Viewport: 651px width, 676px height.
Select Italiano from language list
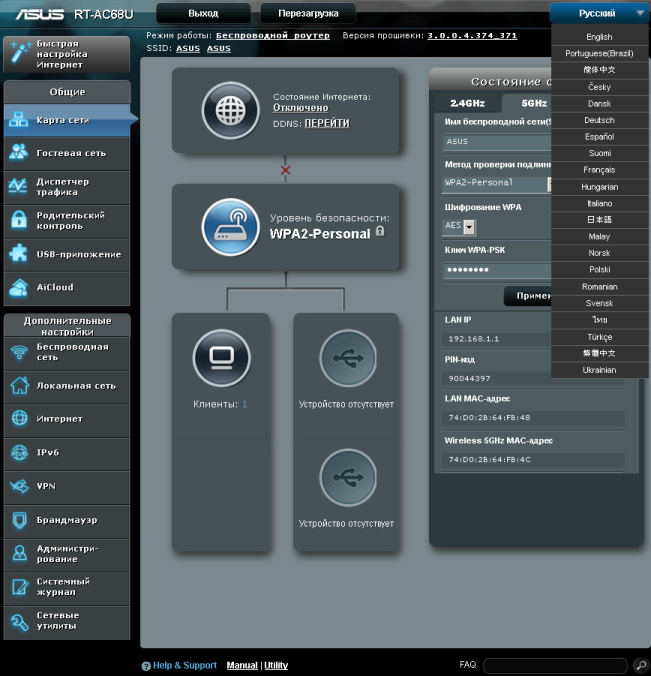599,203
